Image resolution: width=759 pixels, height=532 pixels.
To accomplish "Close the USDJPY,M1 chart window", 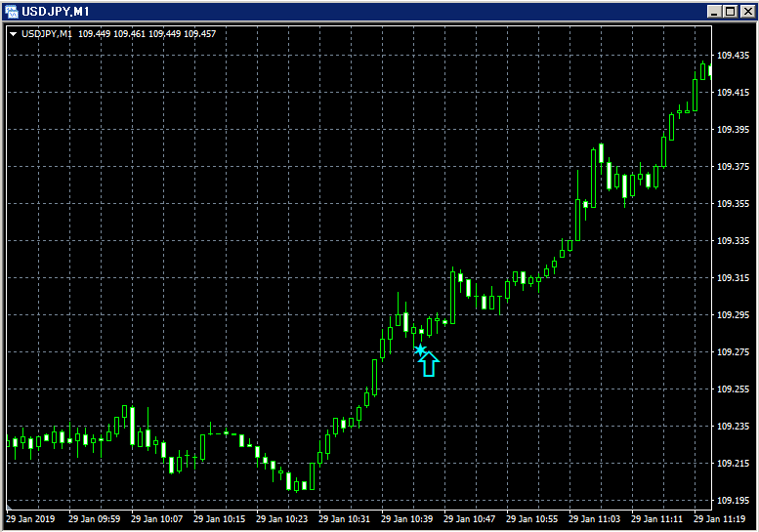I will [748, 11].
